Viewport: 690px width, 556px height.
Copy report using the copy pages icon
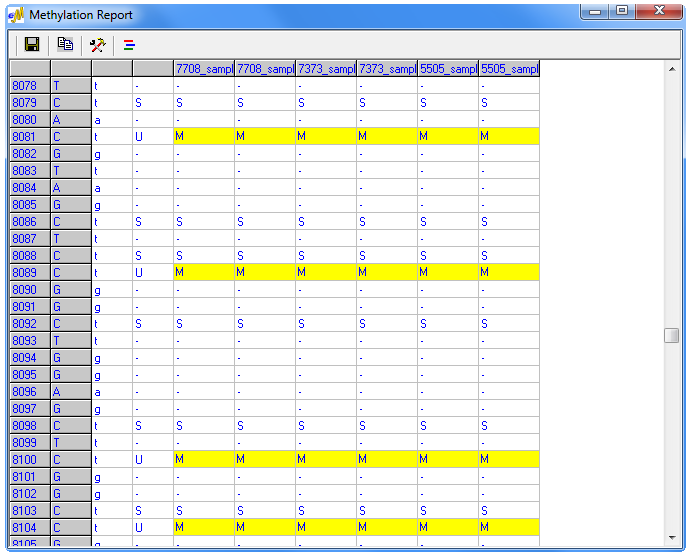coord(65,44)
